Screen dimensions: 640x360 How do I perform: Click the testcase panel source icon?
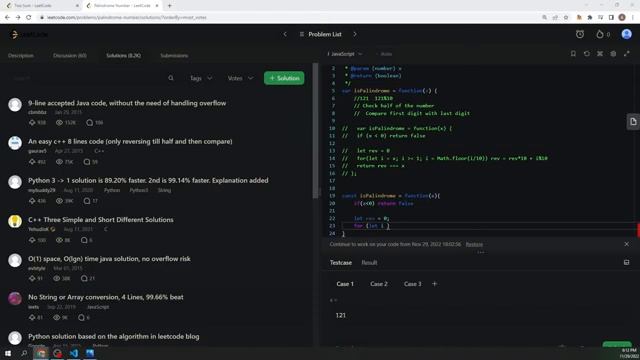(627, 262)
